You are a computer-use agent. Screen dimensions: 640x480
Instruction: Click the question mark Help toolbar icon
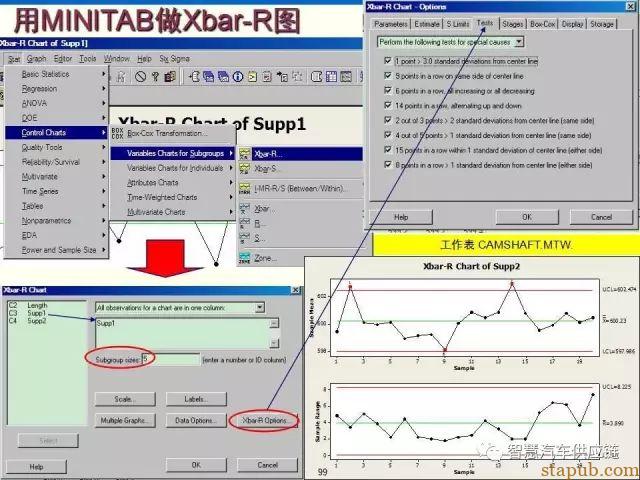coord(155,76)
